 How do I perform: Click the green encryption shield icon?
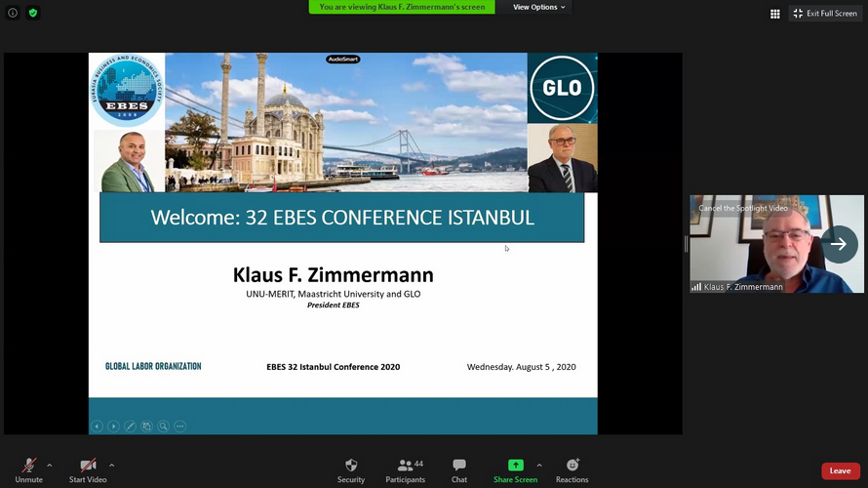33,13
